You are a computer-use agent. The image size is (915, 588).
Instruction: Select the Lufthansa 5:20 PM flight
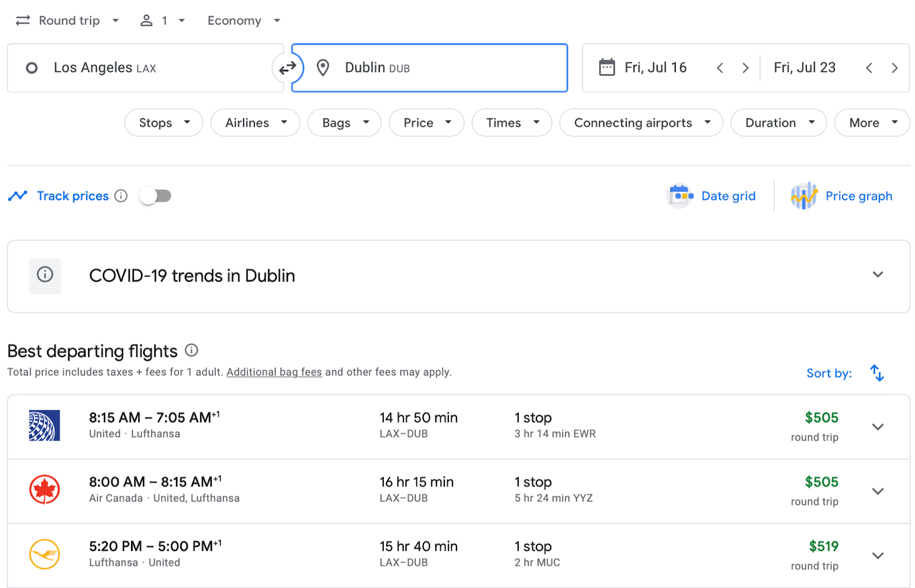(400, 554)
